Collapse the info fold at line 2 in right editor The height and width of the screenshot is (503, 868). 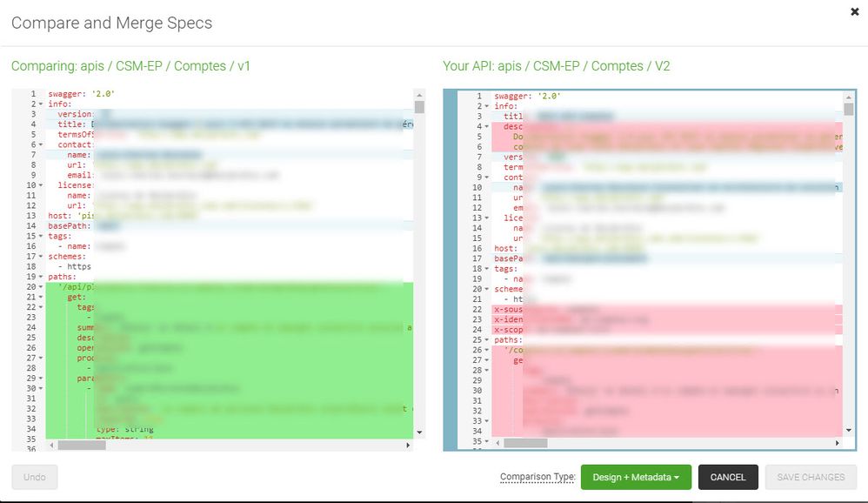[487, 106]
